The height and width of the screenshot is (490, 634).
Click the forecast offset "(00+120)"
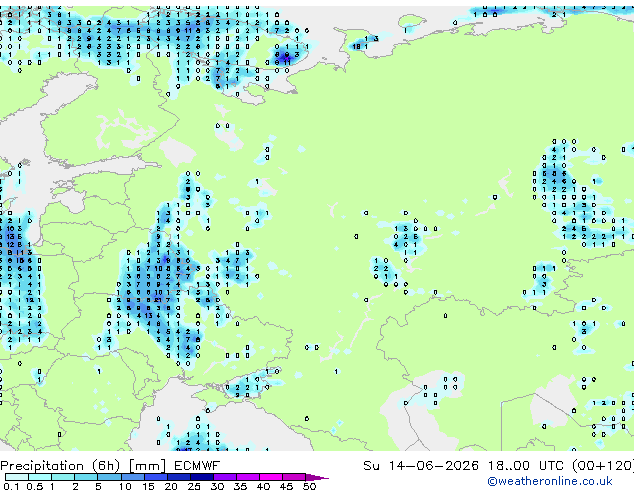pyautogui.click(x=603, y=466)
